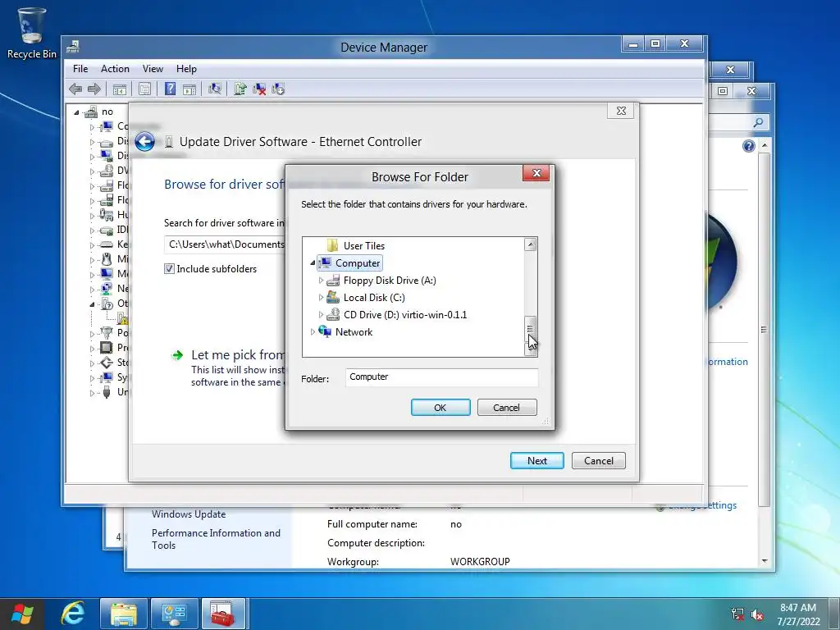This screenshot has height=630, width=840.
Task: Click the Device Manager toolbox taskbar icon
Action: tap(224, 614)
